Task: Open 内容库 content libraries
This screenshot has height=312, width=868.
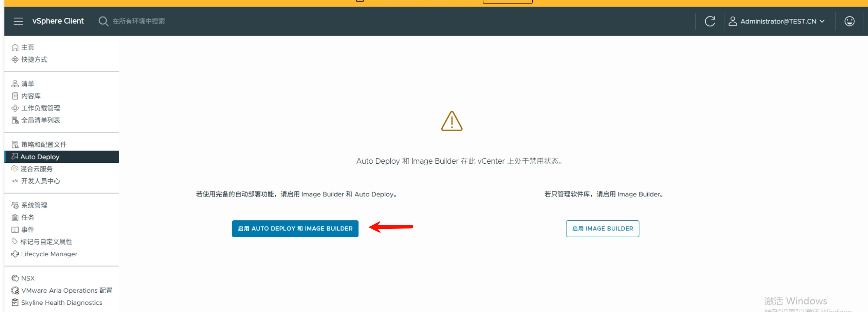Action: click(31, 96)
